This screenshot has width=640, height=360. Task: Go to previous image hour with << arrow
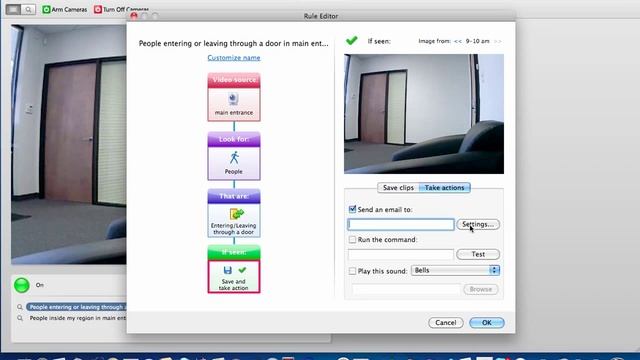pyautogui.click(x=458, y=41)
